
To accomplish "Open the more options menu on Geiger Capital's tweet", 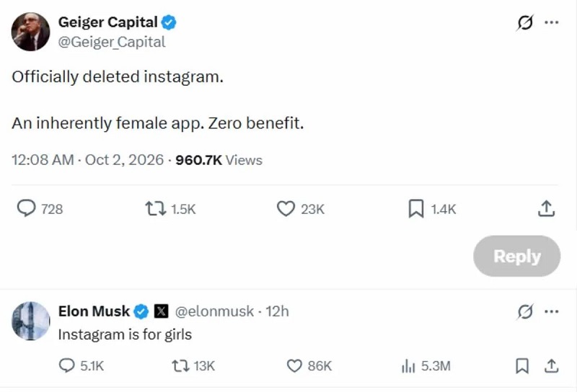I will (552, 22).
